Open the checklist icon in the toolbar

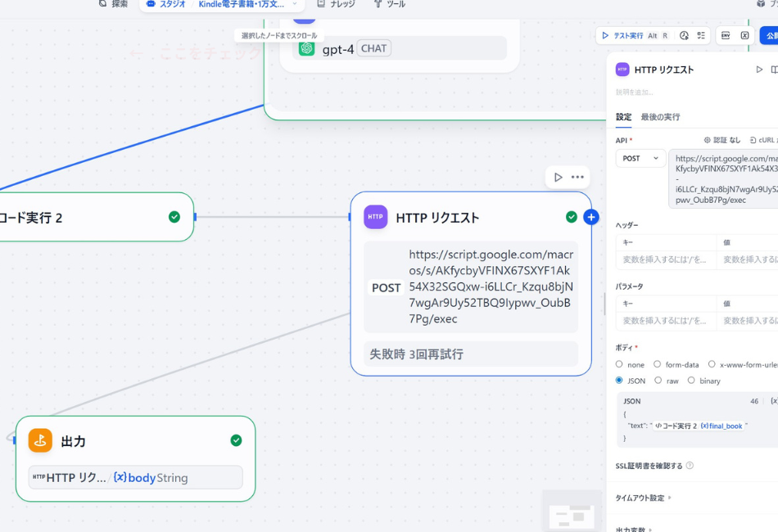(701, 36)
